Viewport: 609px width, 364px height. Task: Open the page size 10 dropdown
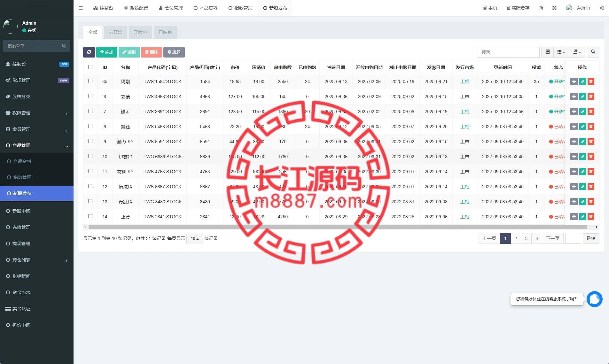[194, 239]
